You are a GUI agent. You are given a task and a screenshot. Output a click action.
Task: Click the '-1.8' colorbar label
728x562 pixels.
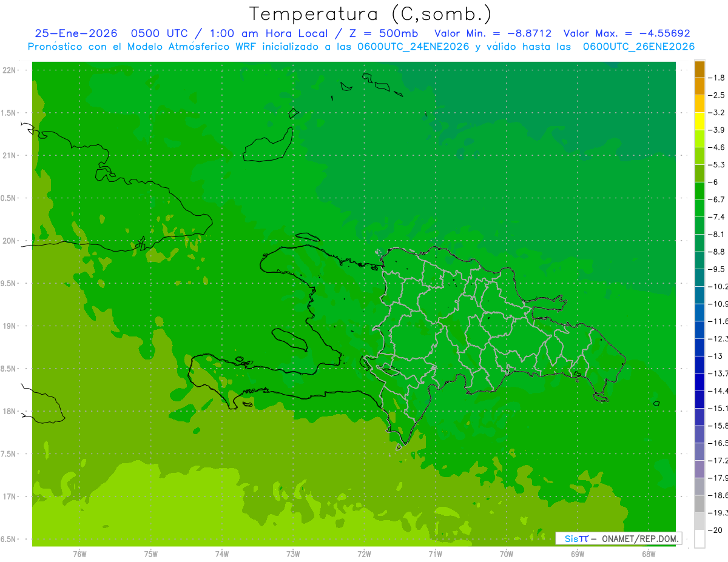[716, 78]
